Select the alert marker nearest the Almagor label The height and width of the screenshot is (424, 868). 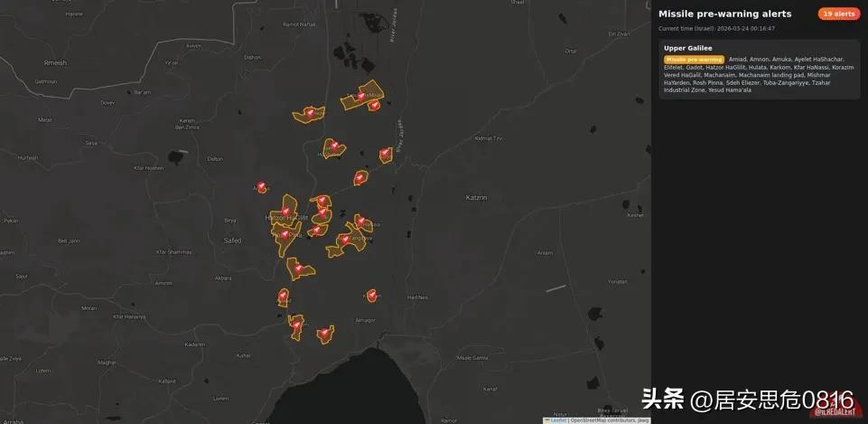point(371,295)
